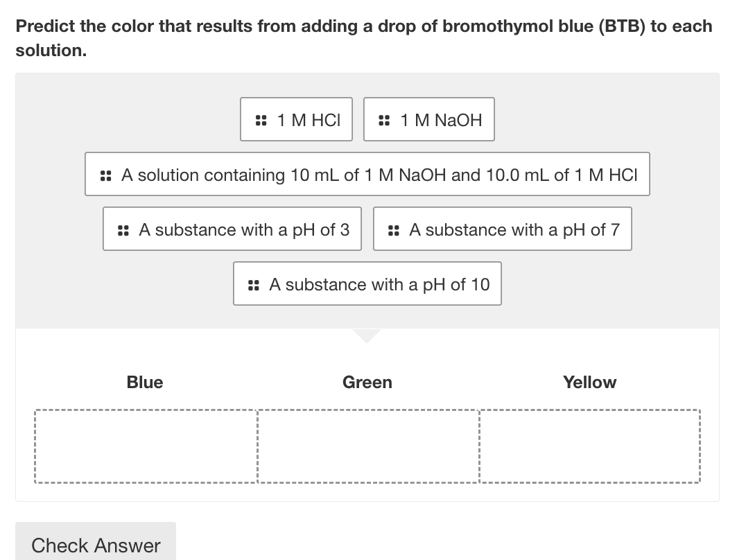Click the Yellow column header label
746x560 pixels.
[x=589, y=382]
